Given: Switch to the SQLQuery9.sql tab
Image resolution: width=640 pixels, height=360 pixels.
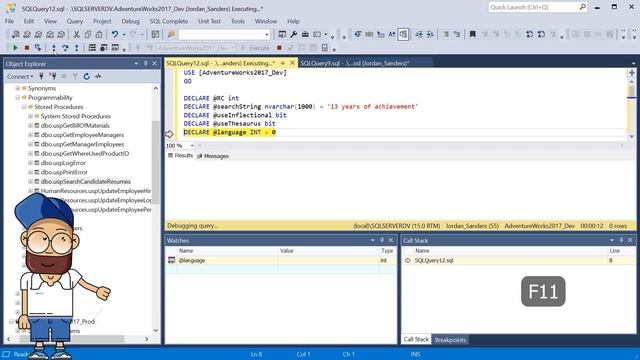Looking at the screenshot, I should pyautogui.click(x=355, y=63).
